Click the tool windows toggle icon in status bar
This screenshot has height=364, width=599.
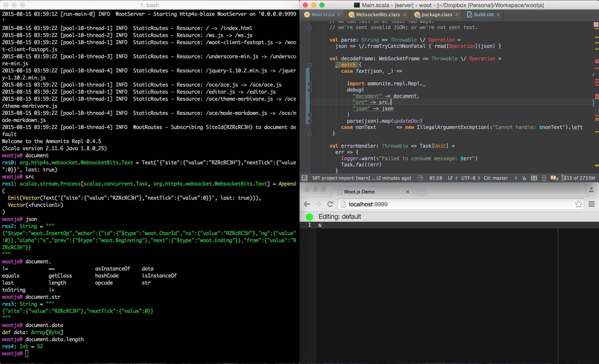point(304,178)
